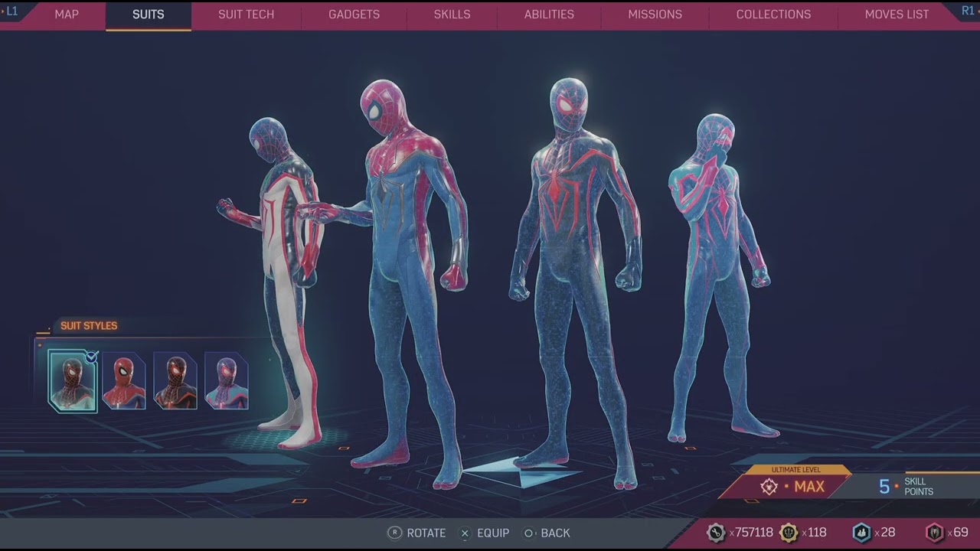Select the third orange-trim suit style thumbnail
The width and height of the screenshot is (980, 551).
[x=175, y=381]
